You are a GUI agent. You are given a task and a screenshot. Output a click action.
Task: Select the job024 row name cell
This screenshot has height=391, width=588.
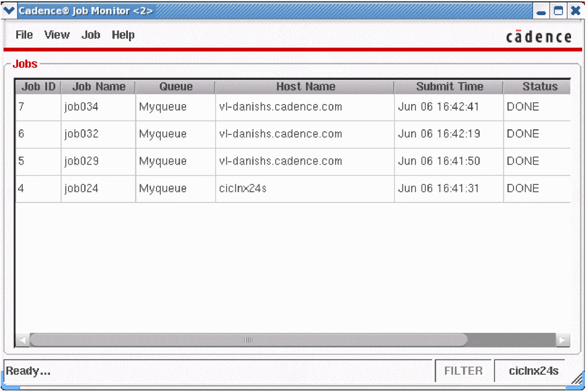click(x=99, y=189)
